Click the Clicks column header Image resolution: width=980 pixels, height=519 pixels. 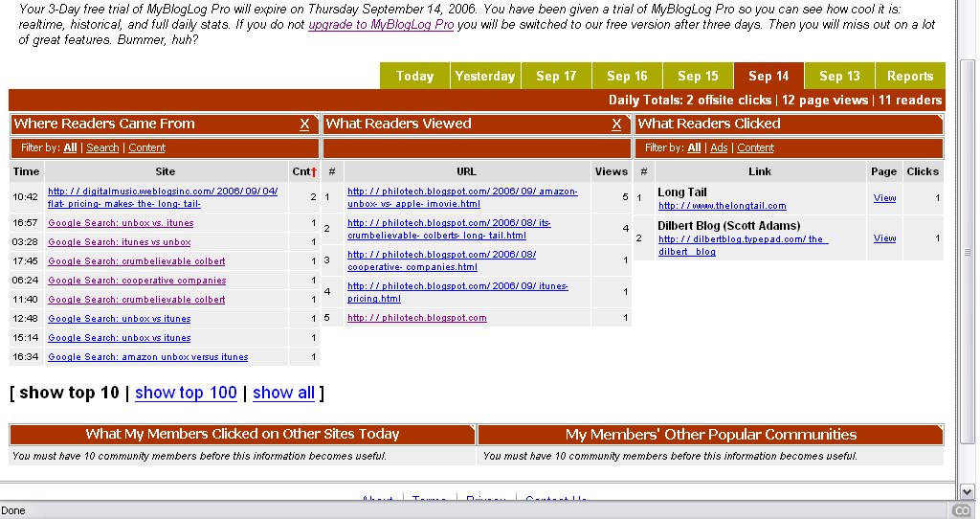(923, 172)
